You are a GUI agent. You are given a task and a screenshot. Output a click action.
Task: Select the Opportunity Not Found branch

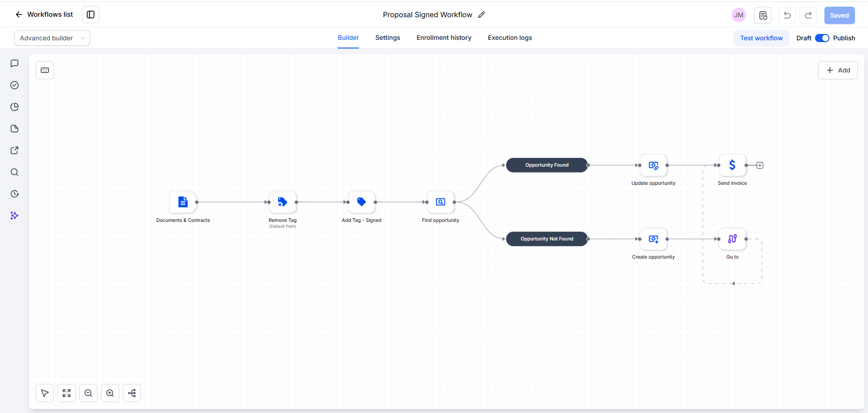(x=547, y=239)
